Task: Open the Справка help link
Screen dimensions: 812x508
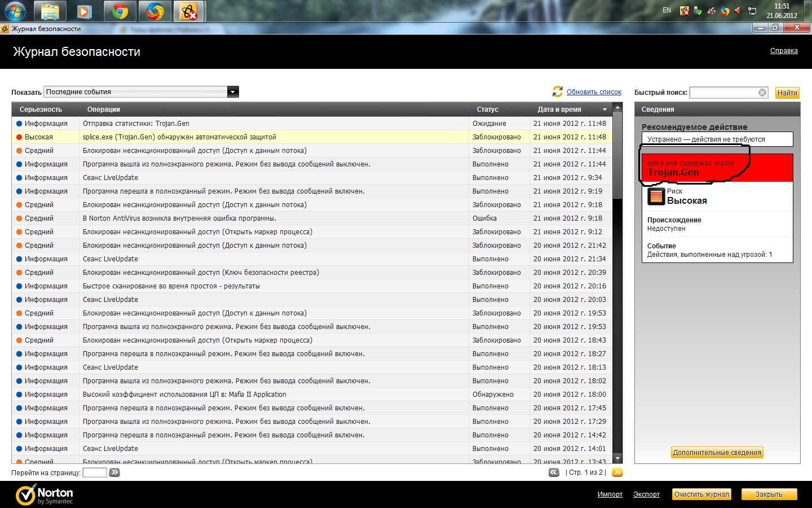Action: tap(784, 51)
